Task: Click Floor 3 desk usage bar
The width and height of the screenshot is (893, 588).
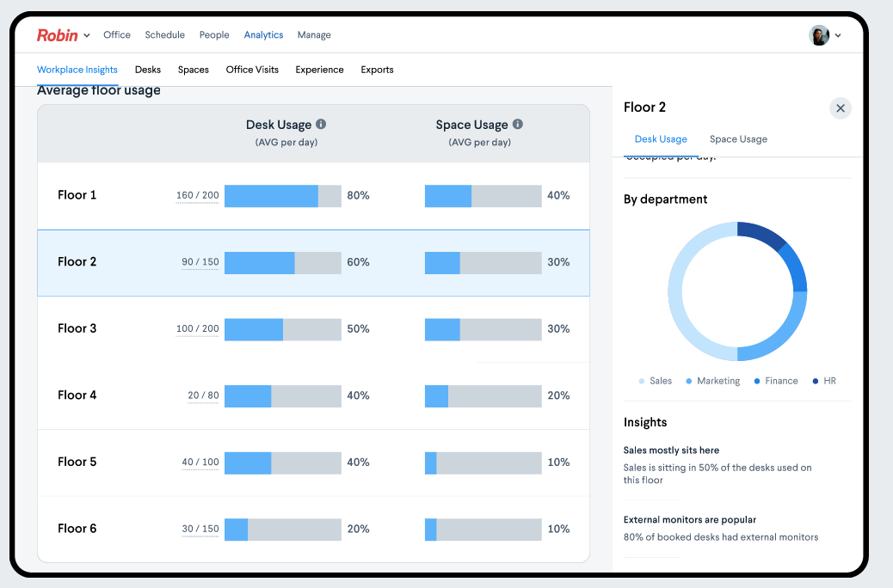Action: pos(283,329)
